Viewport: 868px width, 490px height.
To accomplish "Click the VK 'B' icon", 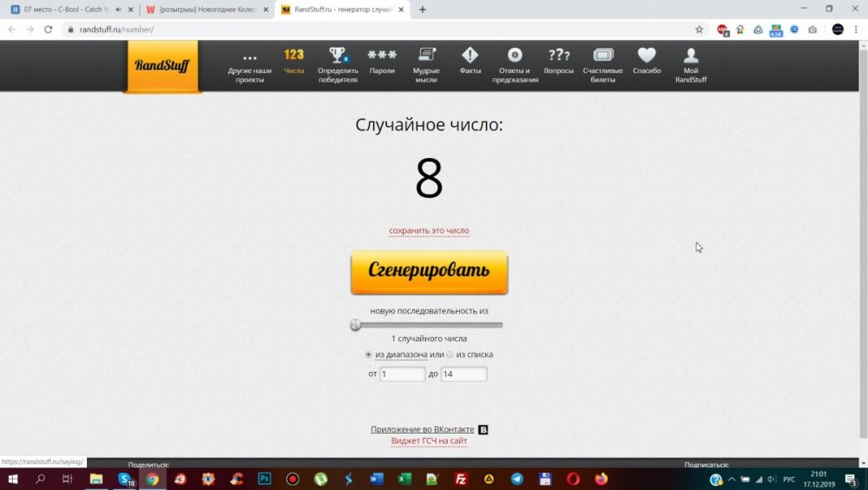I will pyautogui.click(x=483, y=429).
